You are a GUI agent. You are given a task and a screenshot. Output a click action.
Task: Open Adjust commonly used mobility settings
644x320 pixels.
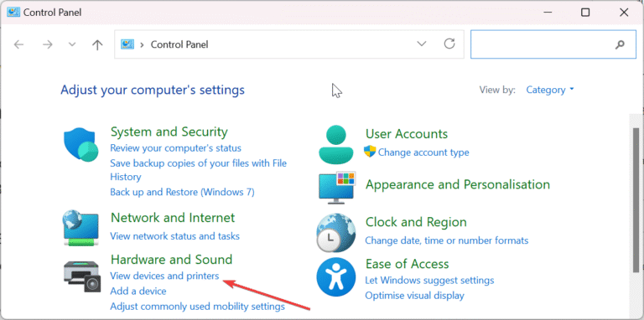198,307
